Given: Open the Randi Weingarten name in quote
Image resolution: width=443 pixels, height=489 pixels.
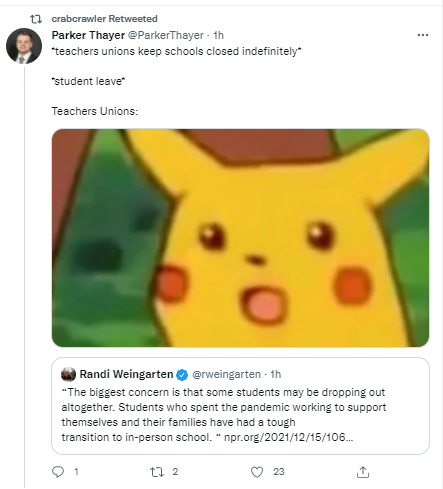Looking at the screenshot, I should click(126, 374).
